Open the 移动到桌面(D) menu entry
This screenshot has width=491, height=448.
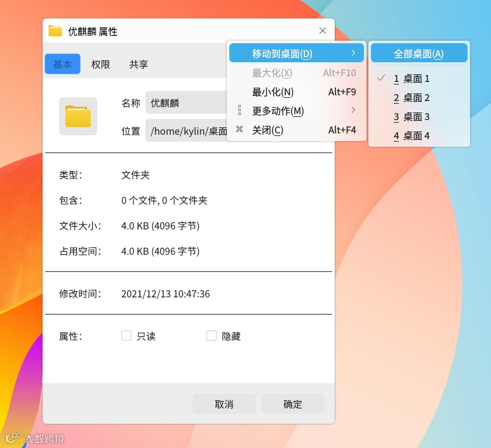click(x=296, y=53)
